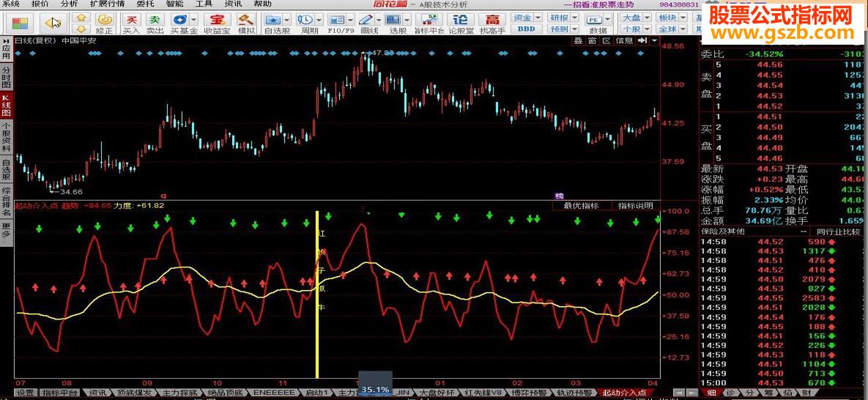This screenshot has height=400, width=868.
Task: Open the 扩展行情 menu
Action: (107, 4)
